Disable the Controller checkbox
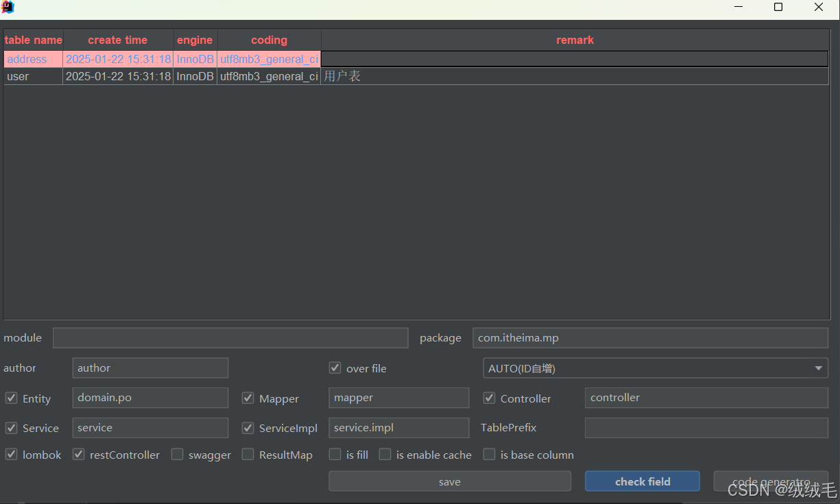This screenshot has width=840, height=504. point(489,398)
